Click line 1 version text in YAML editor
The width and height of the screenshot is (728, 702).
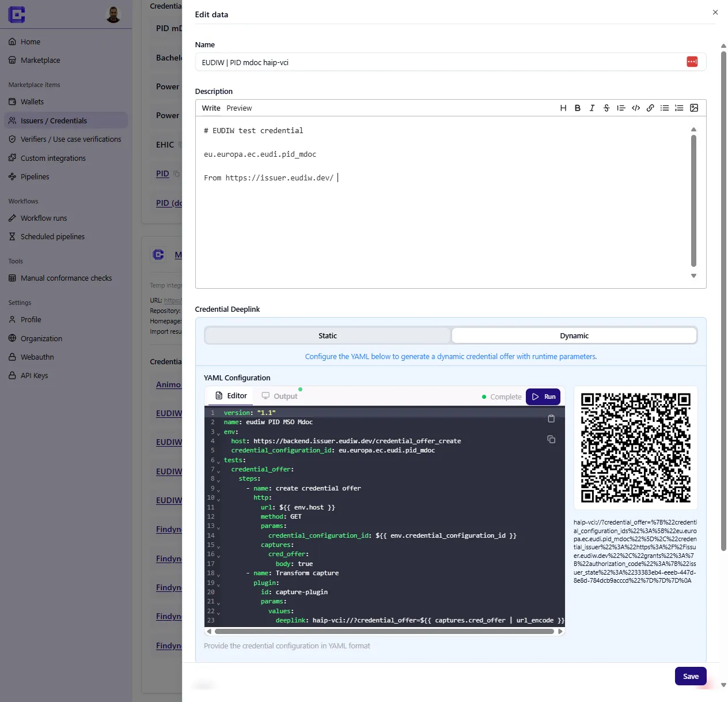250,413
